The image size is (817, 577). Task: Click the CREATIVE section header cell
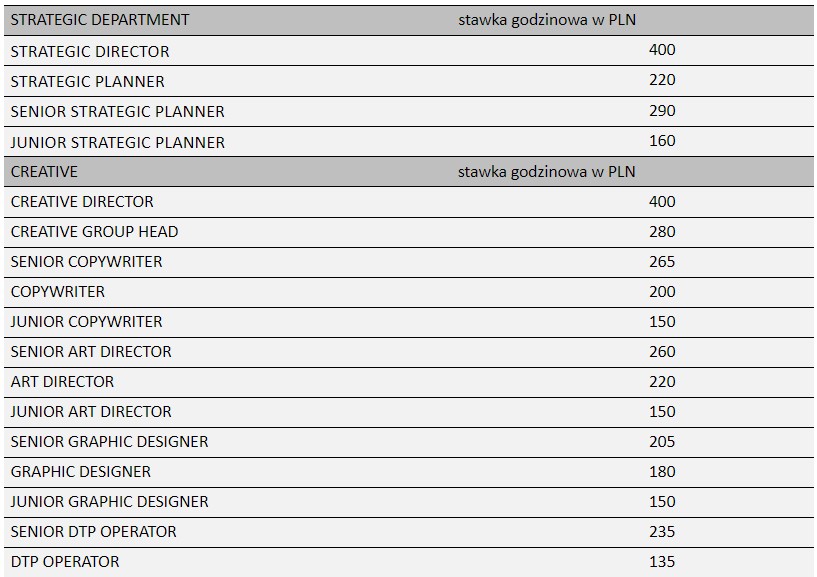pos(44,171)
